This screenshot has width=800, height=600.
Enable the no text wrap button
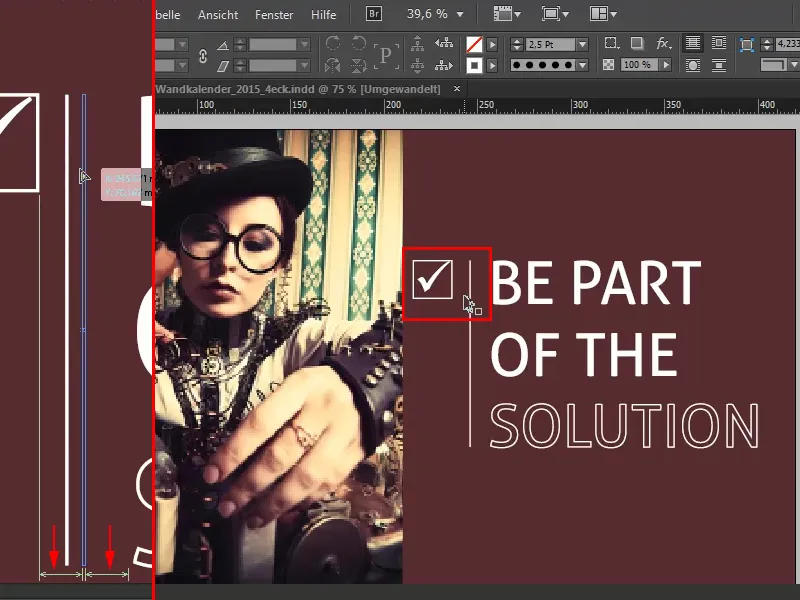coord(692,43)
